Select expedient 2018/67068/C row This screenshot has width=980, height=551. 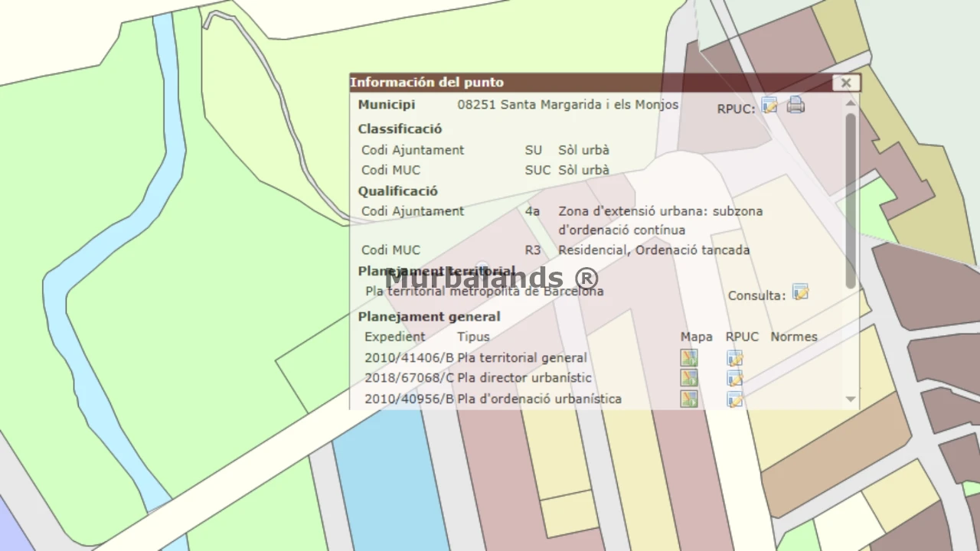coord(409,378)
